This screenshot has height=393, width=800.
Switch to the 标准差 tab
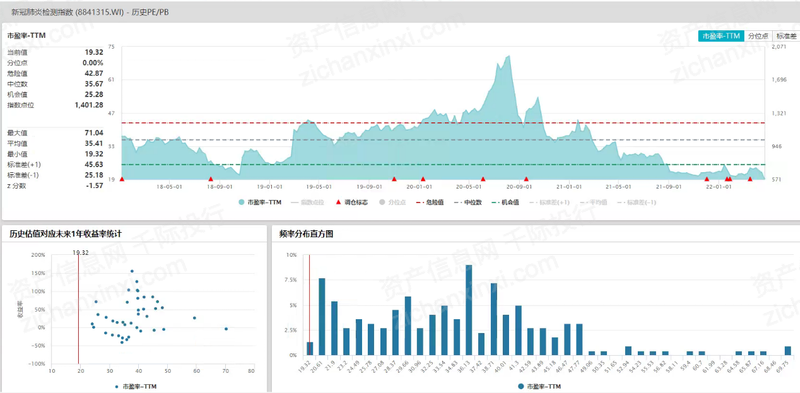pos(786,36)
